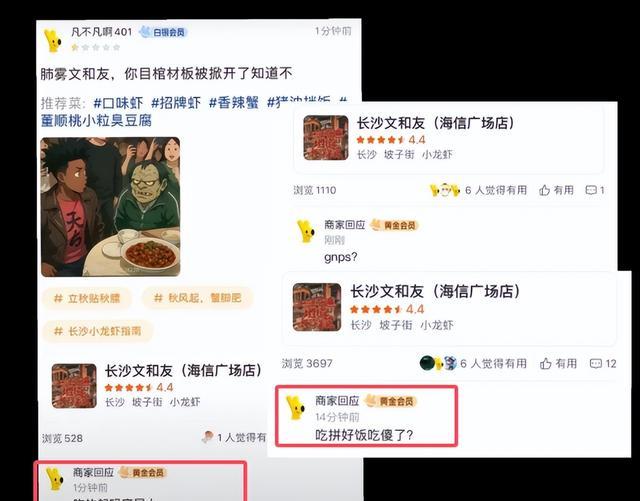Tap the 黄金会员 badge in the 14分钟前 reply

391,401
